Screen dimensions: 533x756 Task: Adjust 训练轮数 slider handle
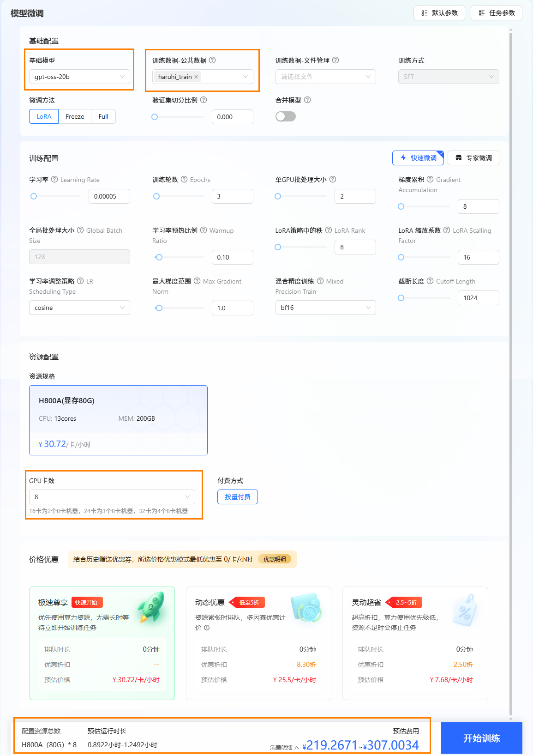point(156,196)
